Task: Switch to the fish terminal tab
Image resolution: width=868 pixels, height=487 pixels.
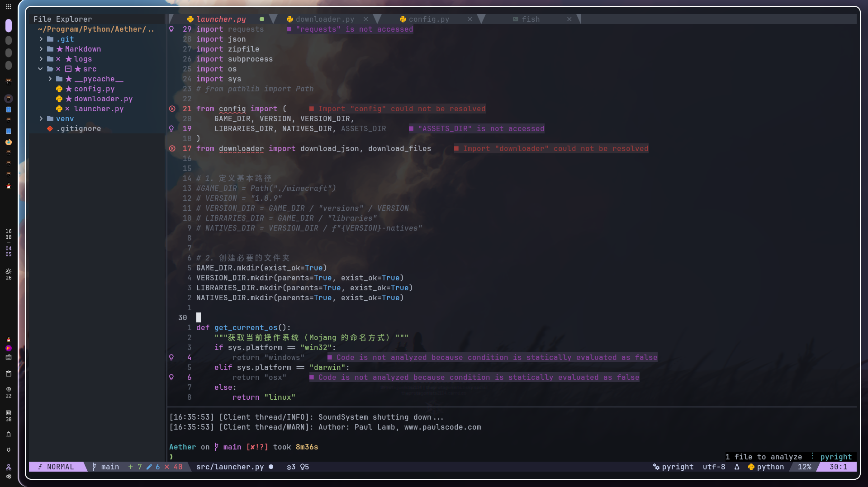Action: (x=530, y=19)
